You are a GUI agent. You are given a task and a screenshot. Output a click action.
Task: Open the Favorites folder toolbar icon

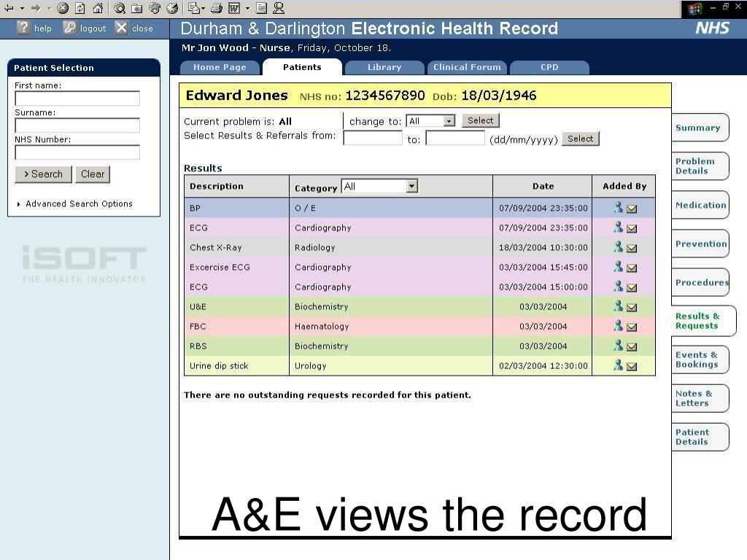137,7
